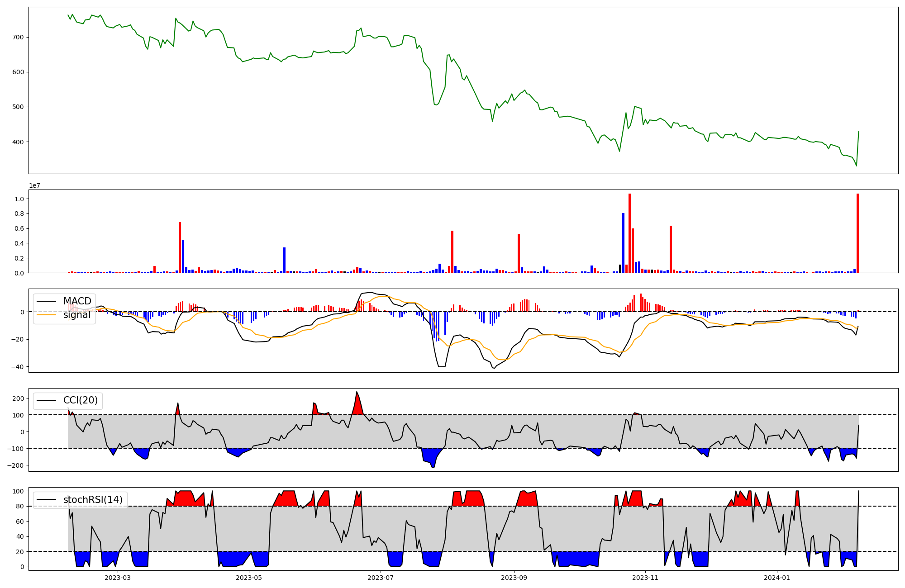905x588 pixels.
Task: Click the 700 price axis label
Action: pyautogui.click(x=18, y=37)
